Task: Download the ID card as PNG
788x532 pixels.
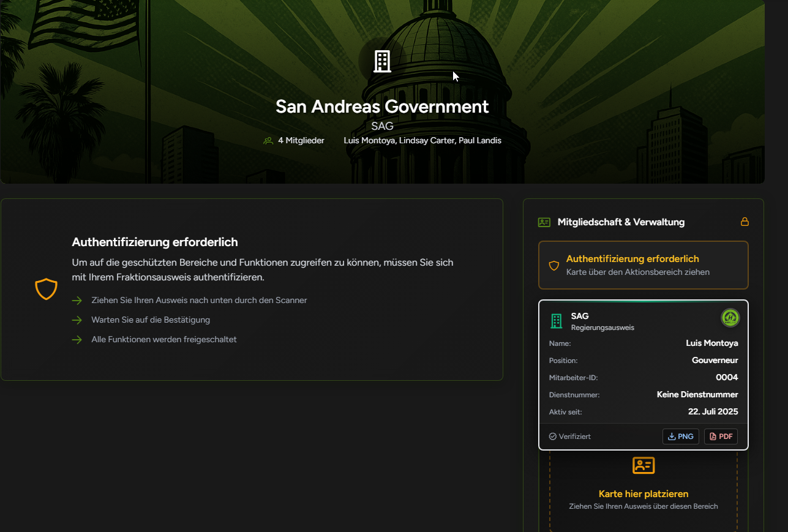Action: [681, 436]
